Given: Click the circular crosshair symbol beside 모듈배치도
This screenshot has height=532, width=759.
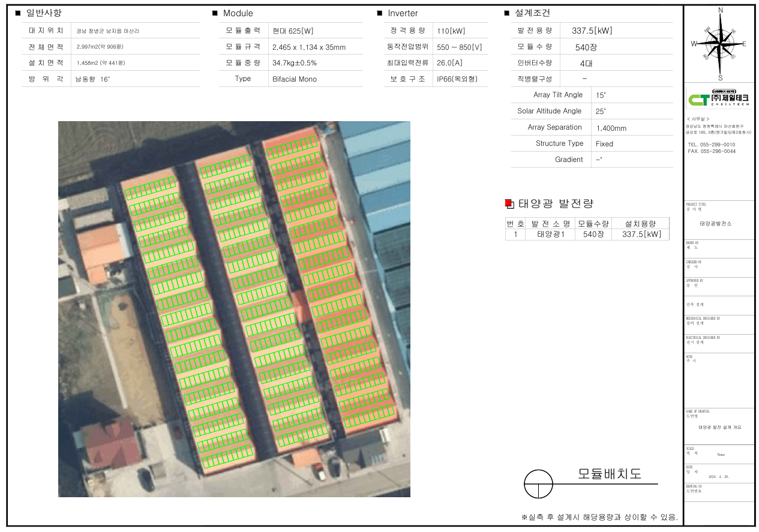Looking at the screenshot, I should [538, 484].
